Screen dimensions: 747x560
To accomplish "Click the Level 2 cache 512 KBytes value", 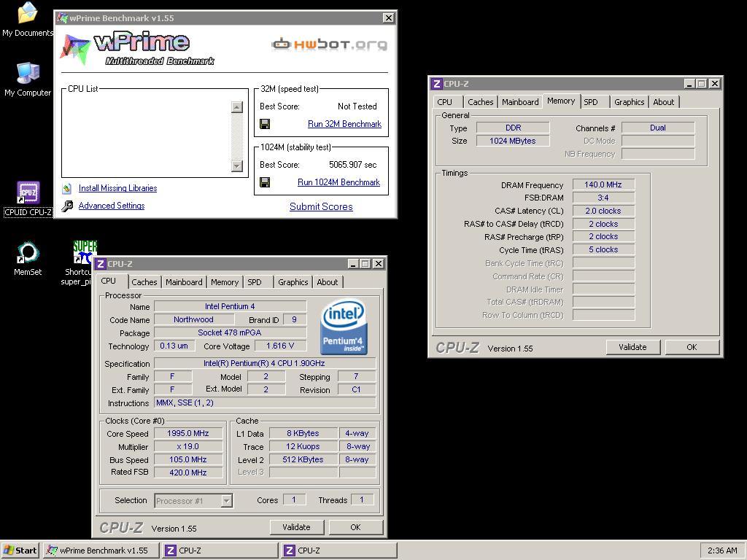I will tap(303, 459).
